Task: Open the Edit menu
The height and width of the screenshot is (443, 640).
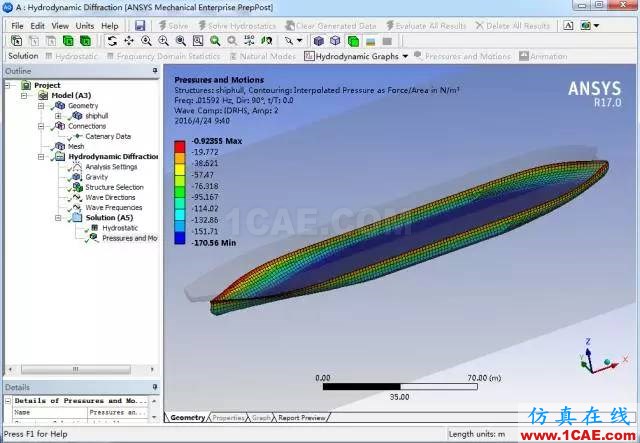Action: point(37,26)
